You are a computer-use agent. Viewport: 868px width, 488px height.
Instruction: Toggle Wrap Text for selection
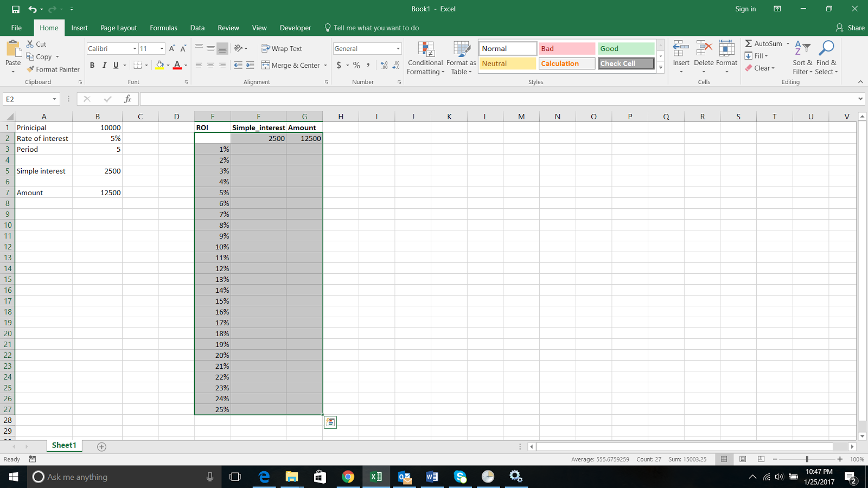coord(282,48)
